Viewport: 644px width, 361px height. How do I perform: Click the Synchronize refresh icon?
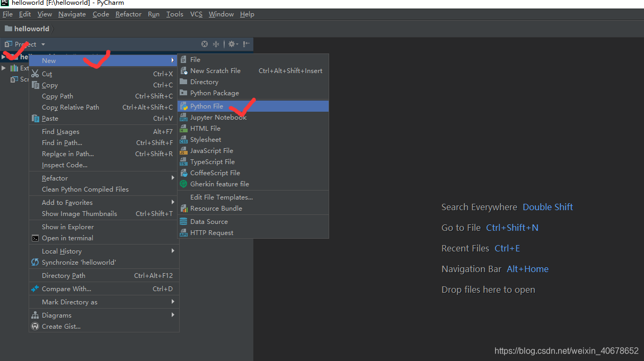[x=35, y=263]
